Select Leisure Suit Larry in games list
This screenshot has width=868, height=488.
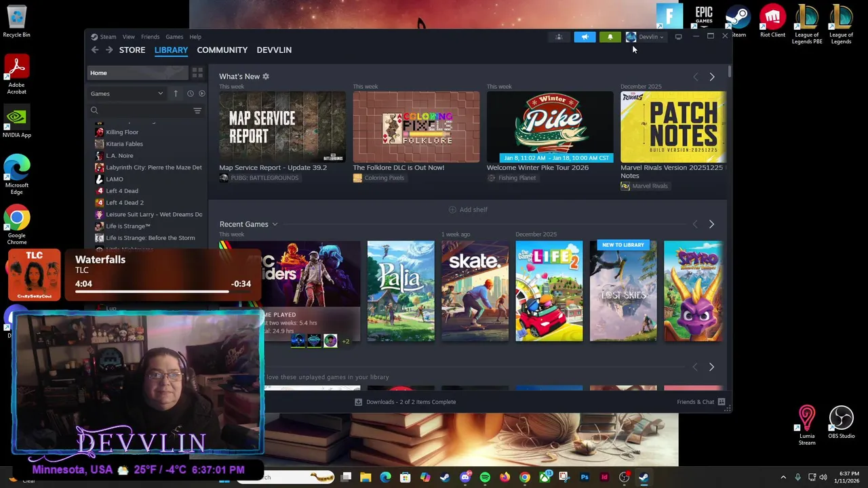154,214
